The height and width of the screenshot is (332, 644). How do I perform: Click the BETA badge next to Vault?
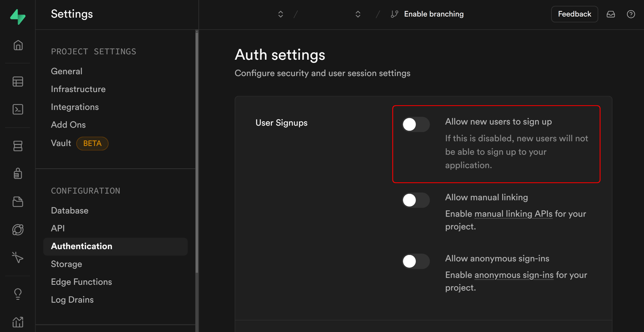(x=92, y=143)
